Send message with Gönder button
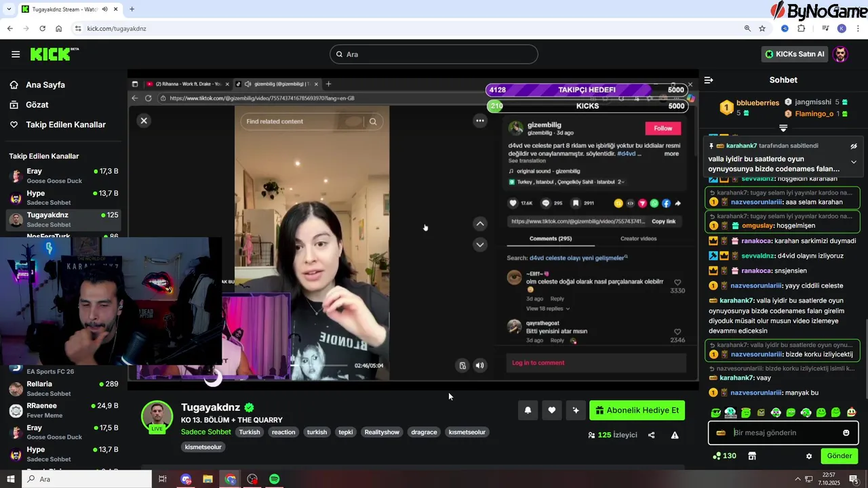868x488 pixels. coord(839,456)
